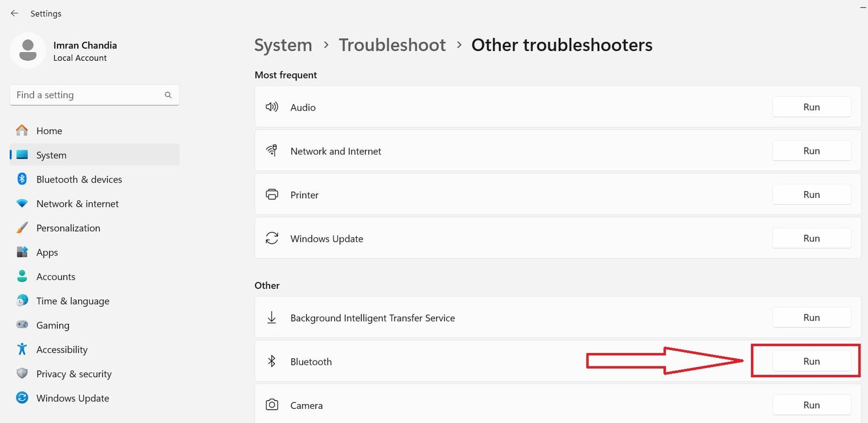Run the Audio troubleshooter
Screen dimensions: 868x423
811,107
